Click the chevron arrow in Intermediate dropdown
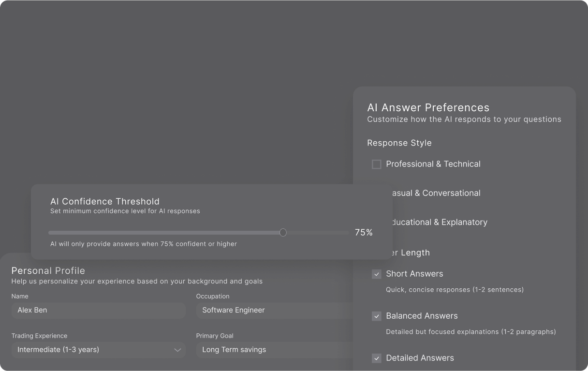588x371 pixels. 177,350
